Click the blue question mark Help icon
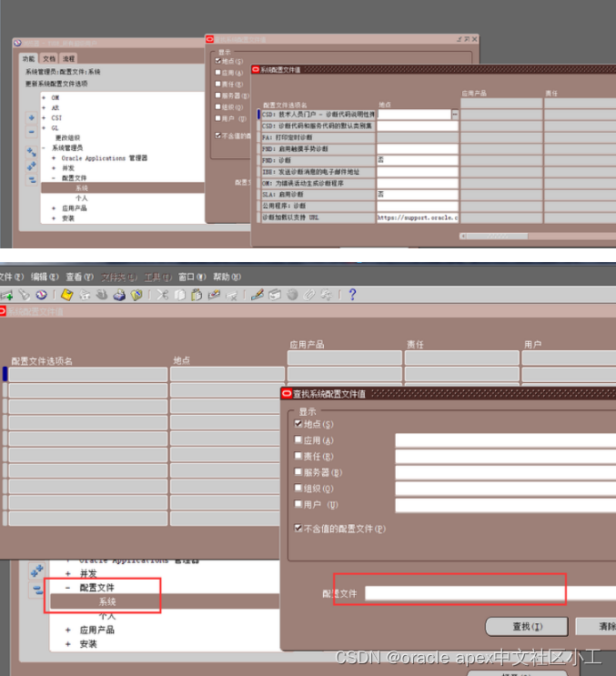This screenshot has height=676, width=616. [352, 295]
